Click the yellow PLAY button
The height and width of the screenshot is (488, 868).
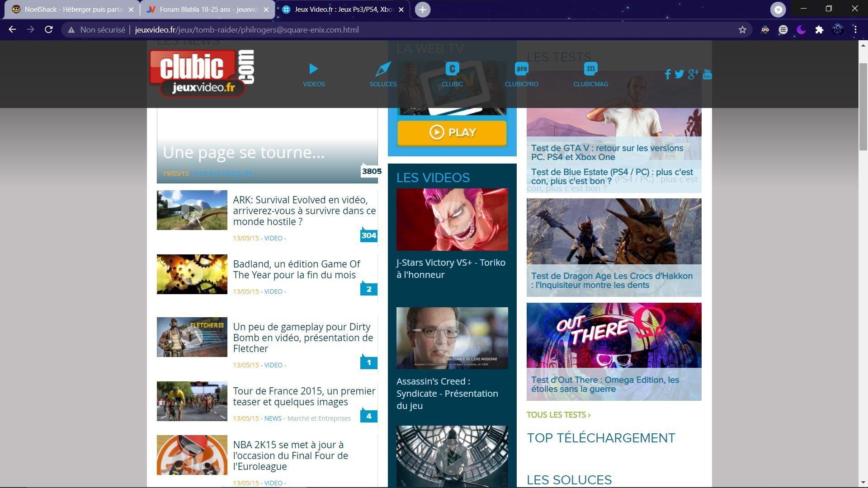click(452, 132)
